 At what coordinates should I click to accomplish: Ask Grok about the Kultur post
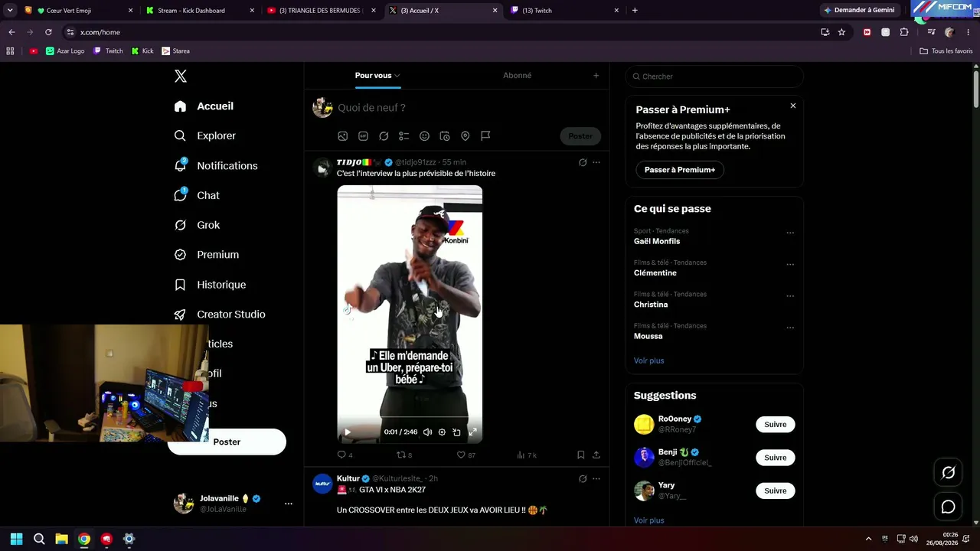(x=583, y=479)
